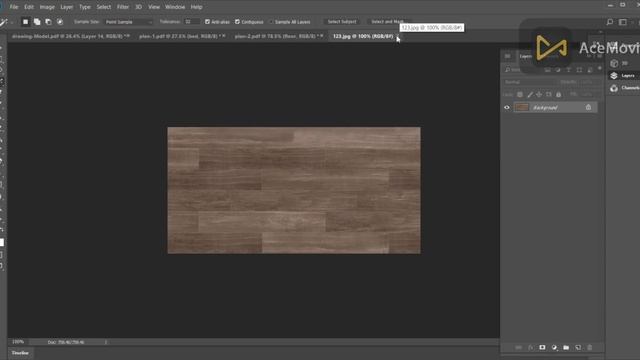Open the Layer menu
This screenshot has width=640, height=360.
point(67,7)
